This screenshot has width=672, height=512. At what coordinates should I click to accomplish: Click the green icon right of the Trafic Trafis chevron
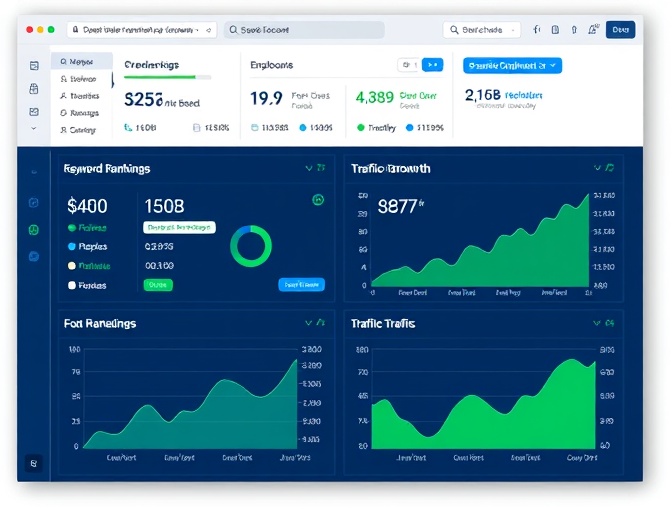[610, 323]
